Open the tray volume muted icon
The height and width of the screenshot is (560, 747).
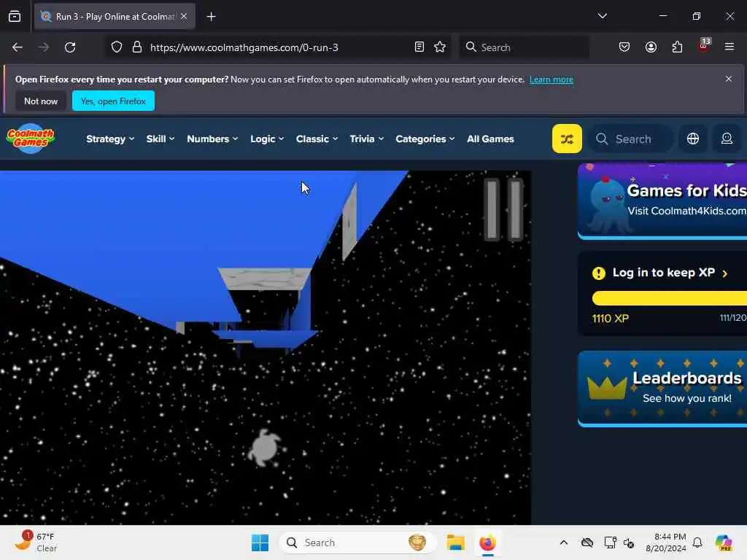tap(629, 542)
